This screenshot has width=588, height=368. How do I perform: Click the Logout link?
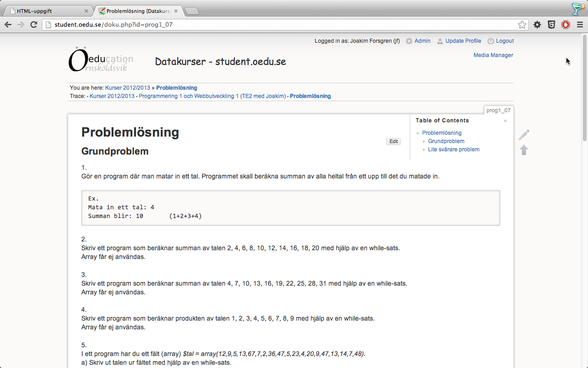[x=504, y=41]
